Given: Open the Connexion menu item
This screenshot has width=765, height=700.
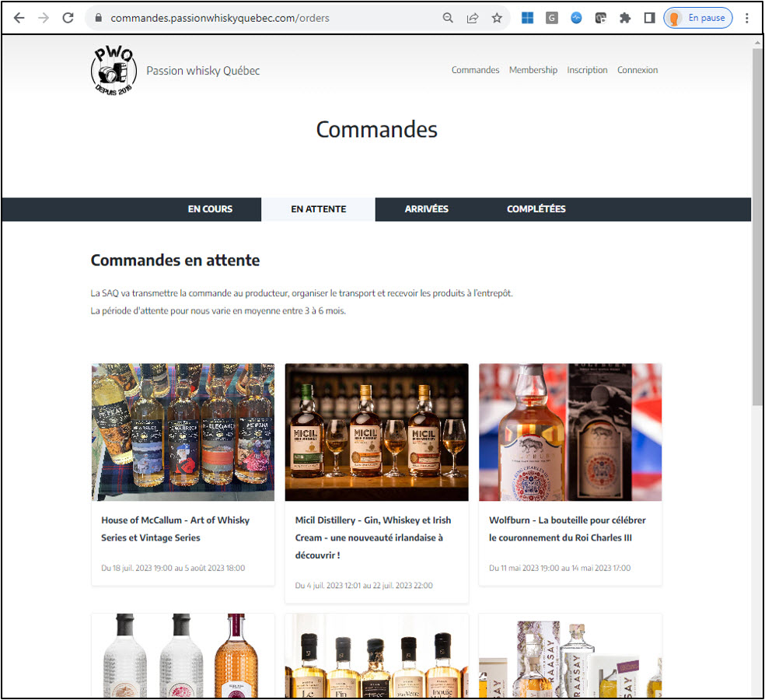Looking at the screenshot, I should (x=637, y=70).
